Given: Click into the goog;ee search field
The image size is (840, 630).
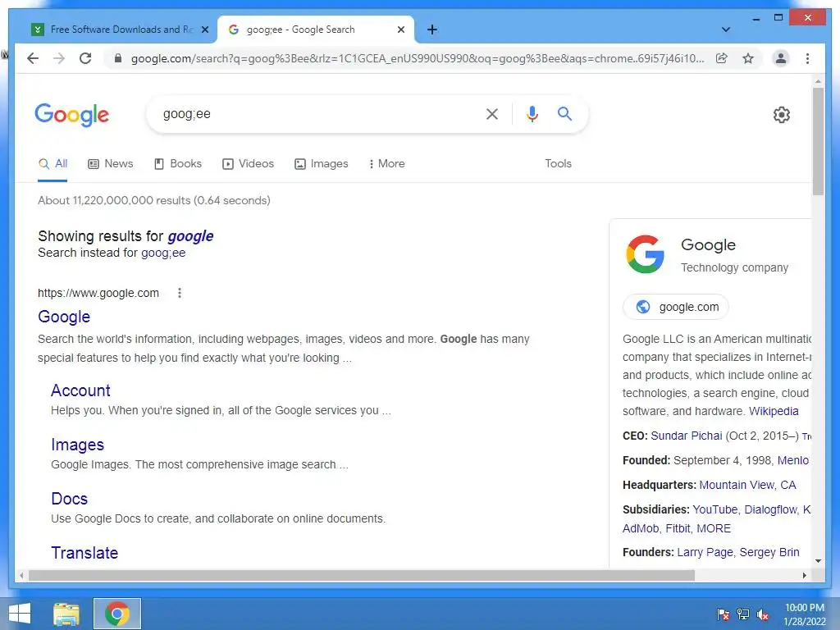Looking at the screenshot, I should click(x=316, y=113).
